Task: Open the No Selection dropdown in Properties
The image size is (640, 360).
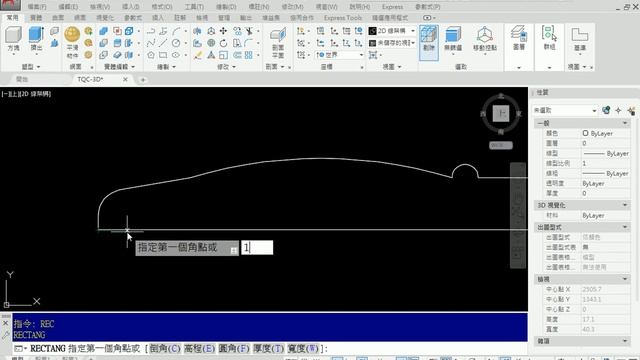Action: coord(565,110)
